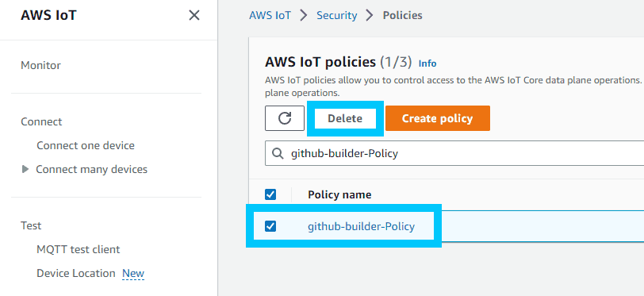Open Connect many devices in the sidebar
This screenshot has width=644, height=296.
pos(91,169)
